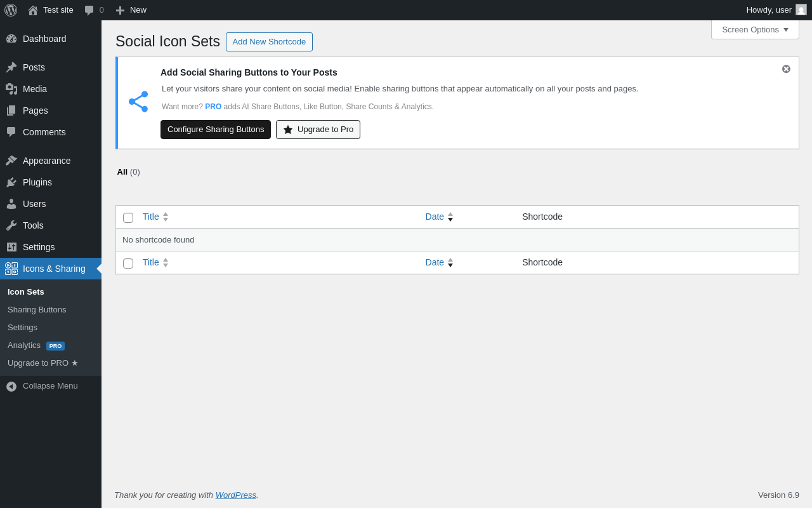
Task: Click the Tools wrench icon
Action: pyautogui.click(x=11, y=225)
